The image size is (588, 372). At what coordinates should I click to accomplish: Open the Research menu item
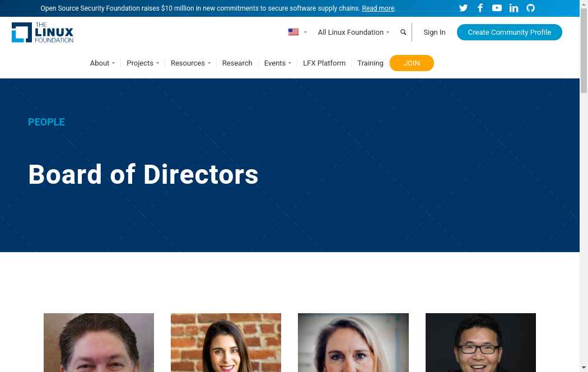(x=237, y=63)
